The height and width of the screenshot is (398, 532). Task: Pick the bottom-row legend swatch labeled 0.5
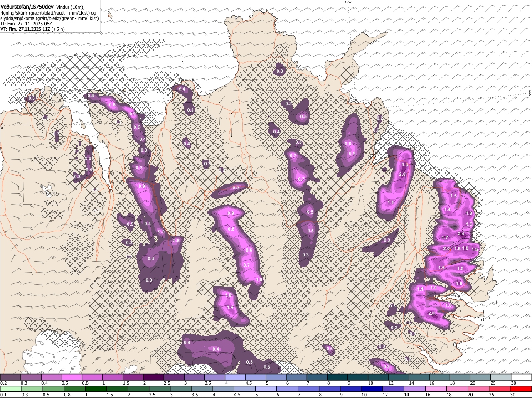point(53,389)
